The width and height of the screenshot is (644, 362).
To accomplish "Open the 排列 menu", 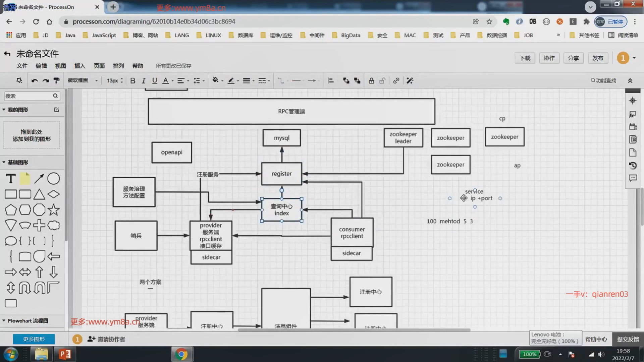I will click(118, 66).
